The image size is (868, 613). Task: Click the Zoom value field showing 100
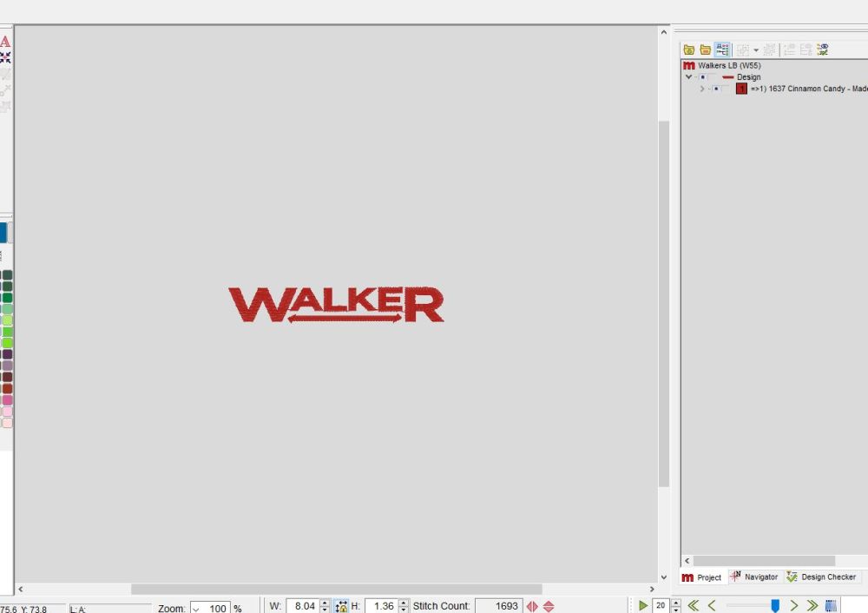tap(217, 608)
